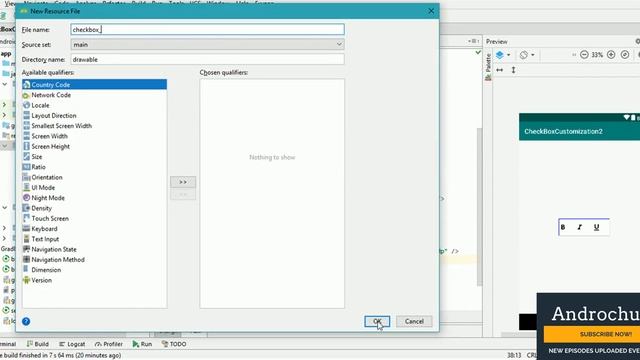Image resolution: width=640 pixels, height=360 pixels.
Task: Cancel the New Resource File dialog
Action: pos(414,321)
